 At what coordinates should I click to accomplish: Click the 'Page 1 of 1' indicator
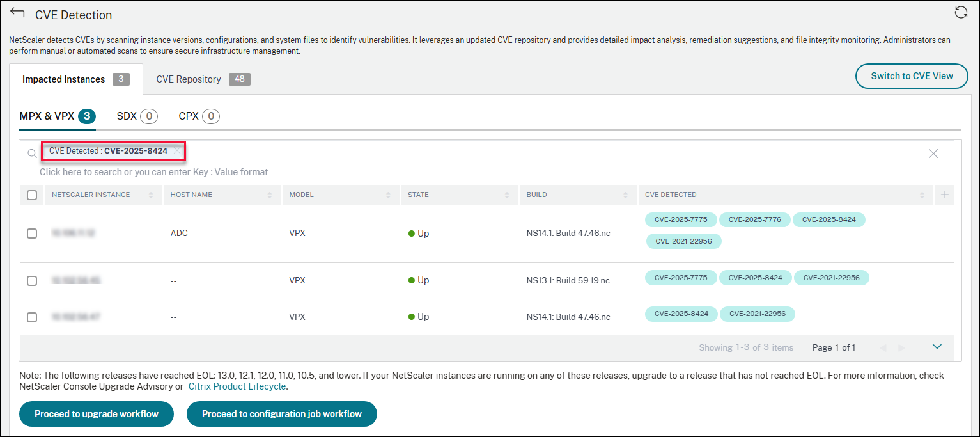click(834, 348)
